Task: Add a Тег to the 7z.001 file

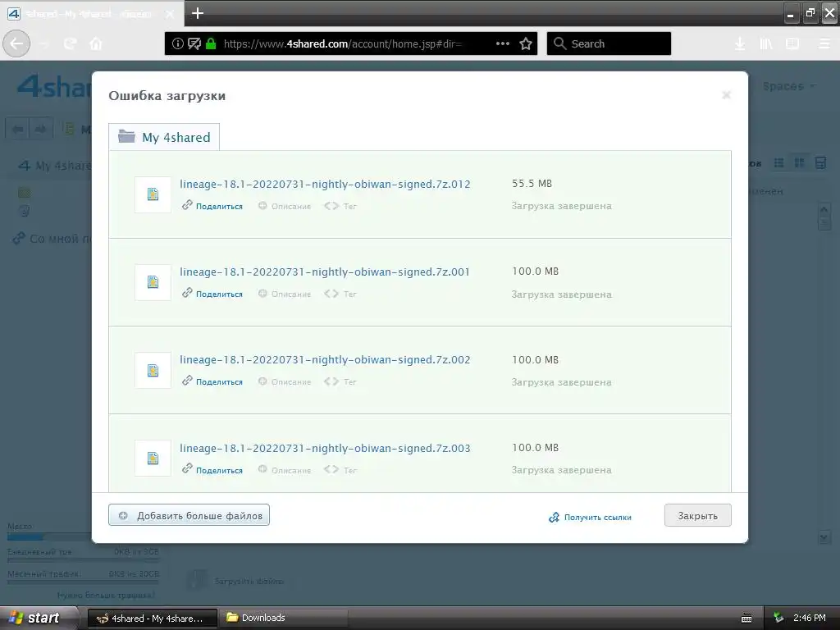Action: coord(340,294)
